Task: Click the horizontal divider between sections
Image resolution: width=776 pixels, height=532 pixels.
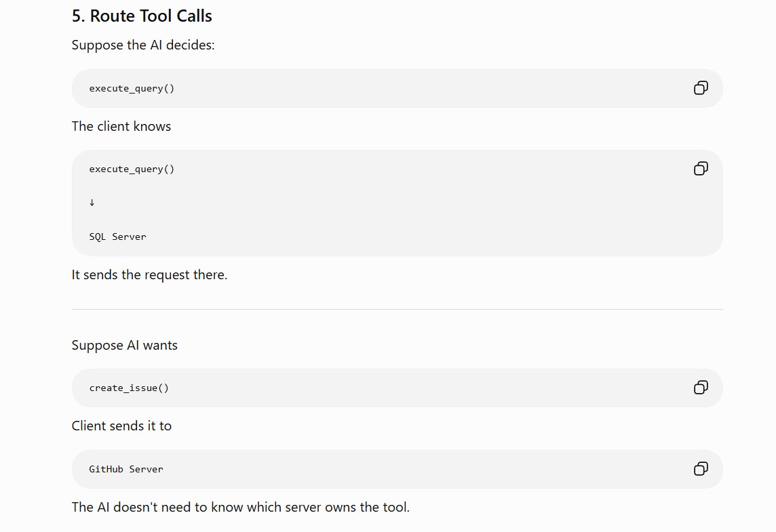Action: click(397, 310)
